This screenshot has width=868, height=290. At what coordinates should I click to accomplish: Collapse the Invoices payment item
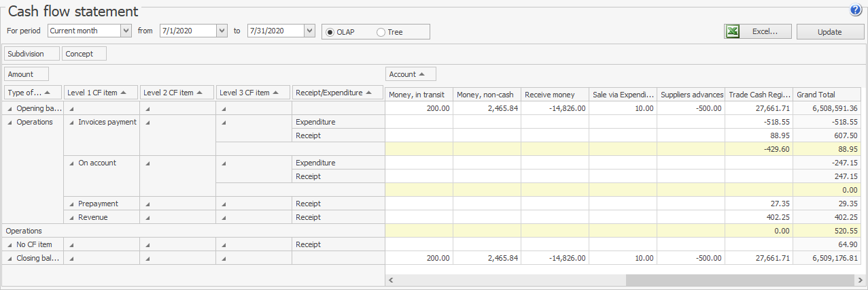[72, 122]
